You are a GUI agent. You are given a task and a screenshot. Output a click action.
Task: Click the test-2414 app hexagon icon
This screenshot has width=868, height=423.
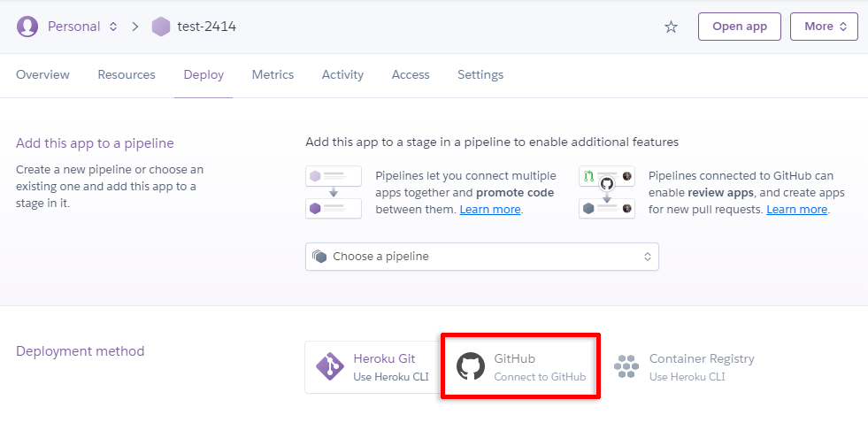point(160,27)
